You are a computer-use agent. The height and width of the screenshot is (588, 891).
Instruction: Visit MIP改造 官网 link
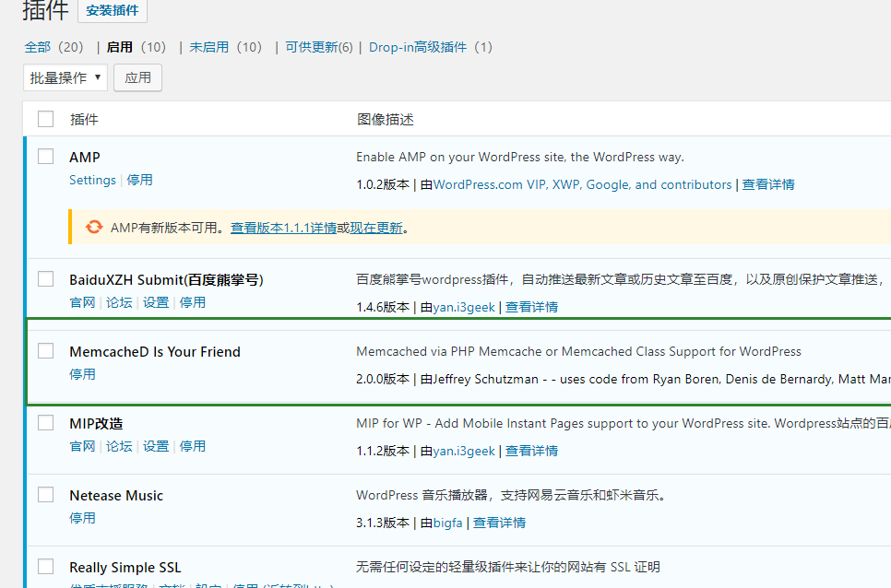[82, 446]
